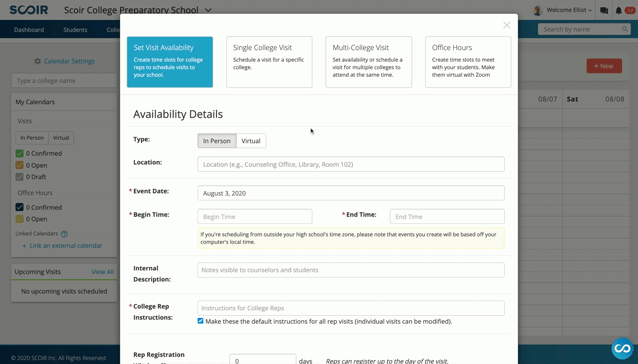The image size is (638, 364).
Task: Filter sidebar visits by In Person
Action: 32,137
